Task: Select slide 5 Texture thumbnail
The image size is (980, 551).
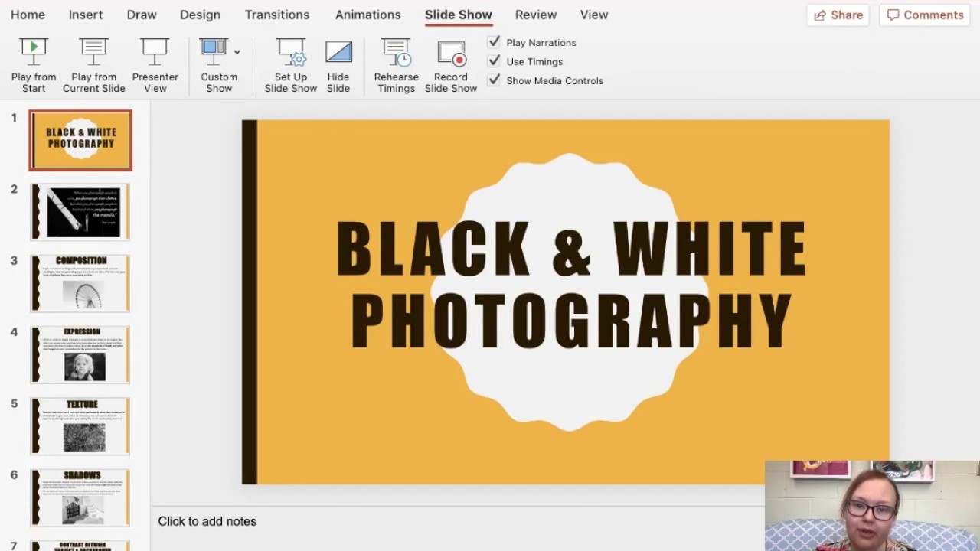Action: click(x=80, y=426)
